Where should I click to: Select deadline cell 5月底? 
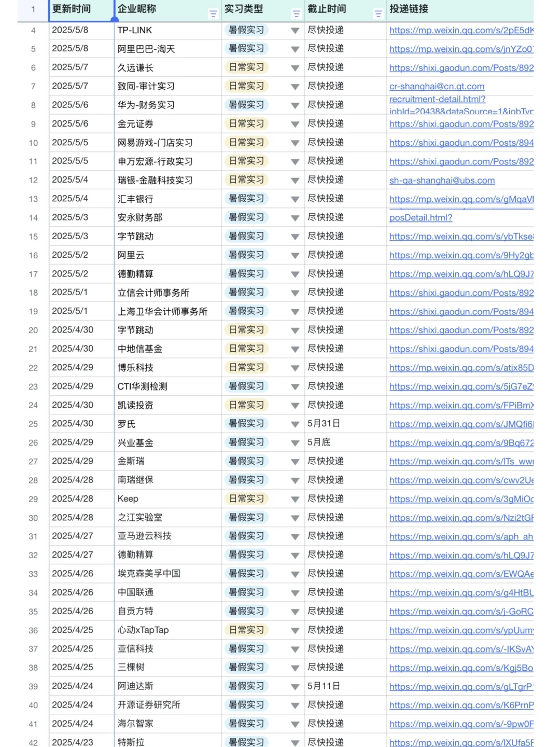coord(345,442)
